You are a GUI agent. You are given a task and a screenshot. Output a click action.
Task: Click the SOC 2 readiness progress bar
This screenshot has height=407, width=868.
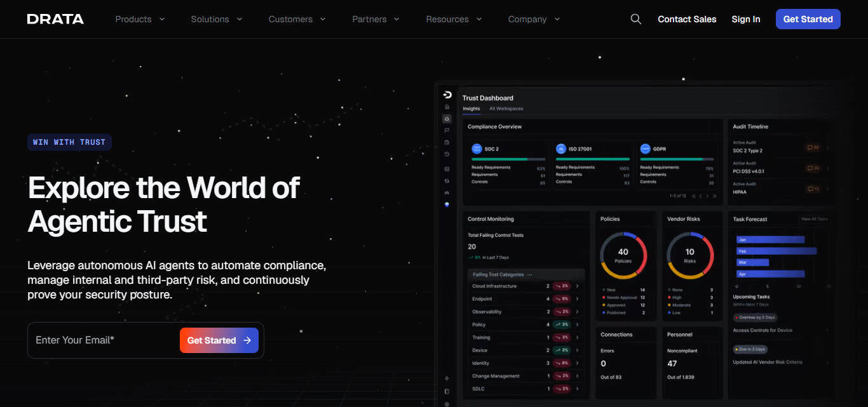508,159
